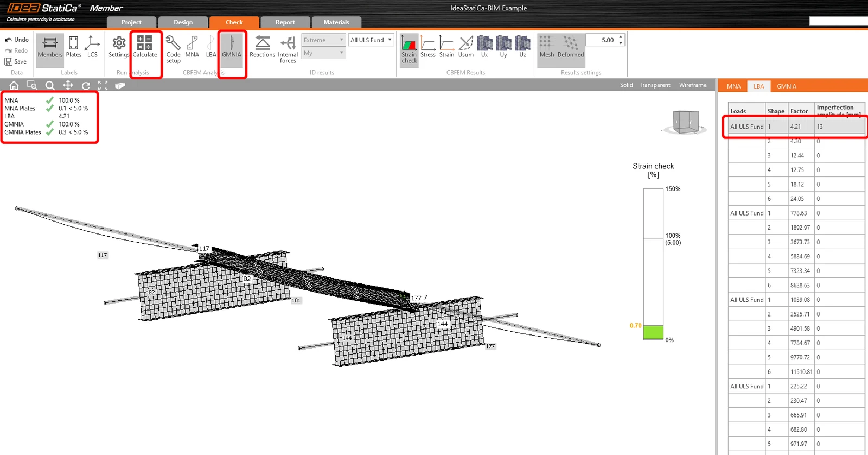Click the green strain check bar
The width and height of the screenshot is (868, 455).
click(x=653, y=332)
